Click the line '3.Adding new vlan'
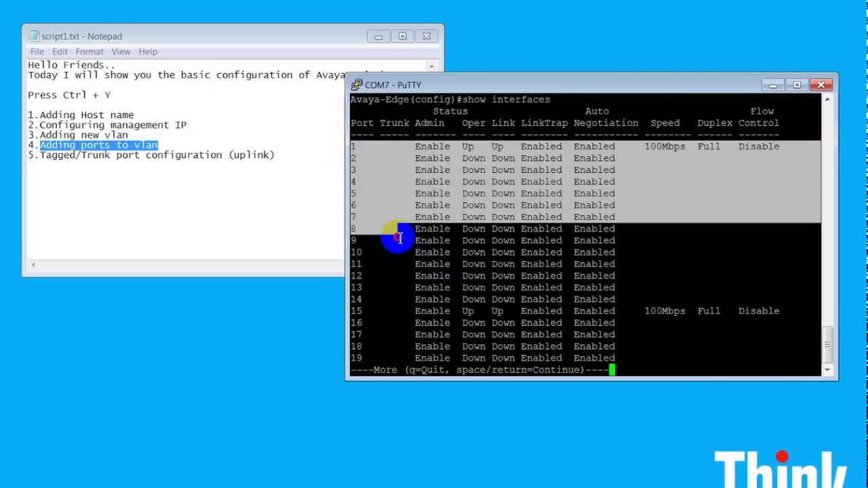The width and height of the screenshot is (868, 488). [x=78, y=135]
